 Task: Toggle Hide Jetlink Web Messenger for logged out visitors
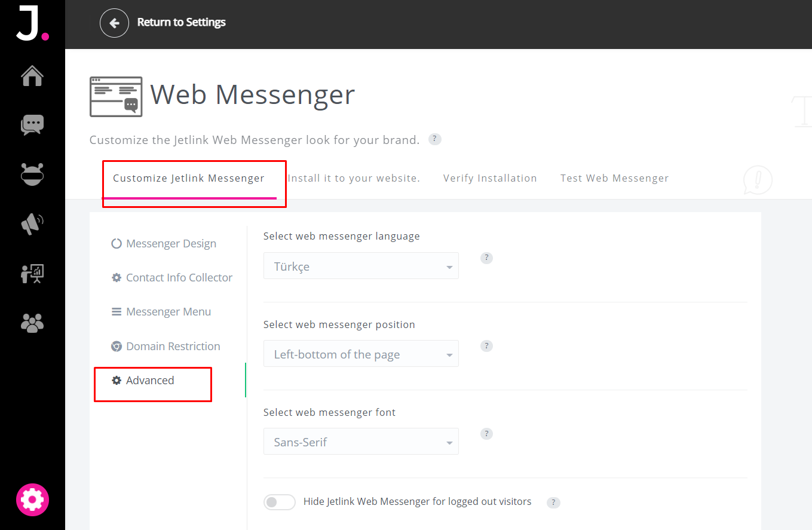(x=280, y=502)
